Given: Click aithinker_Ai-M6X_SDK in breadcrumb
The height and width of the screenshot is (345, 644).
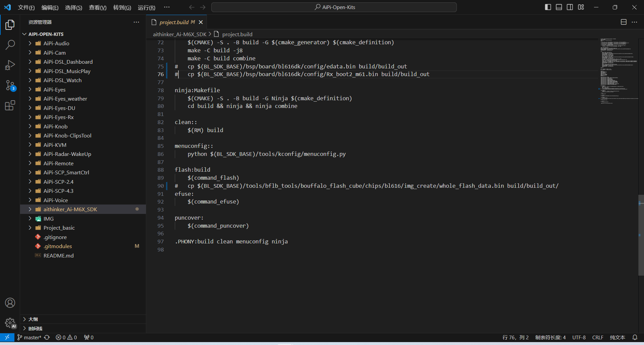Looking at the screenshot, I should point(180,34).
